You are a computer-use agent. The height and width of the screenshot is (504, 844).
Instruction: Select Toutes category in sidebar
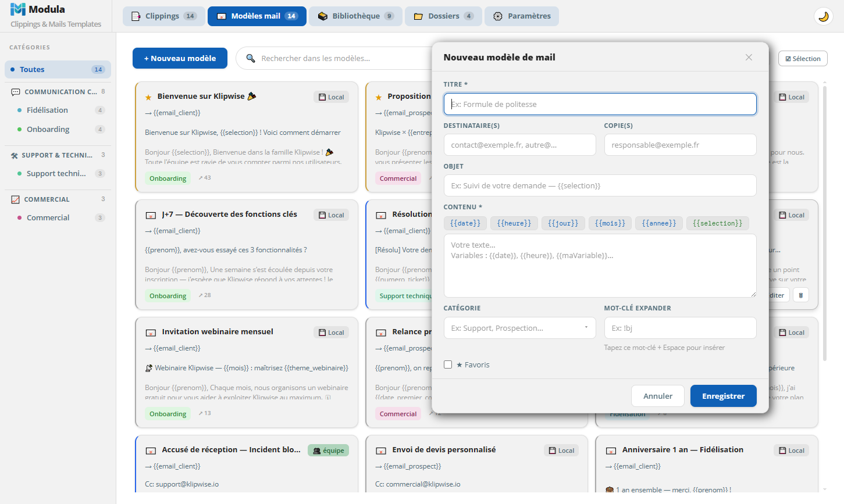(58, 69)
